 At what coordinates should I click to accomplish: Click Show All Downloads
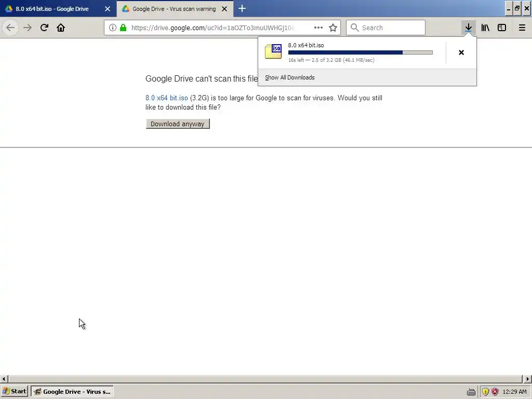click(x=290, y=77)
